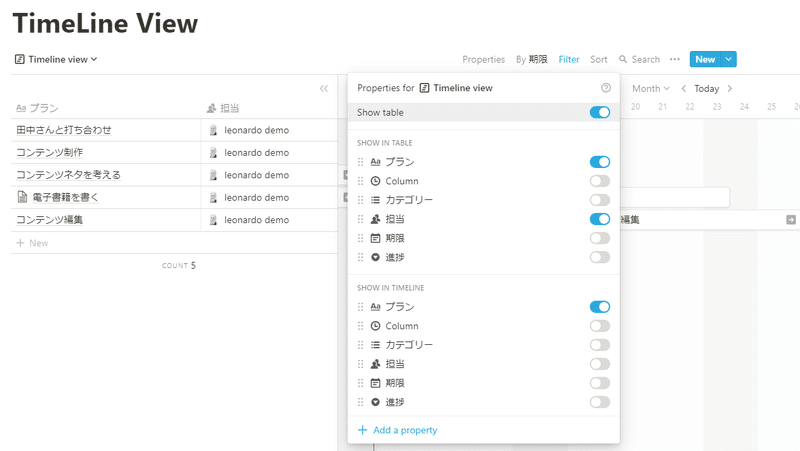The width and height of the screenshot is (800, 451).
Task: Click assignee leonardo demo for コンテンツ編集
Action: pyautogui.click(x=249, y=220)
